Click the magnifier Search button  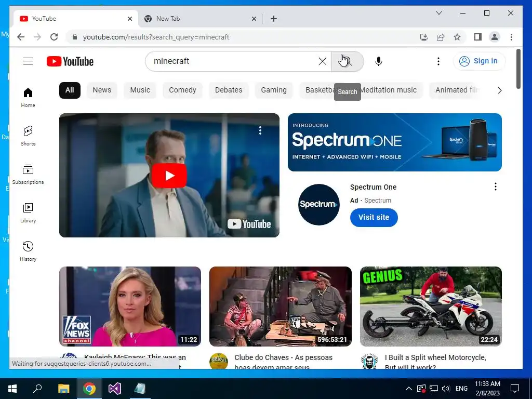pyautogui.click(x=347, y=61)
